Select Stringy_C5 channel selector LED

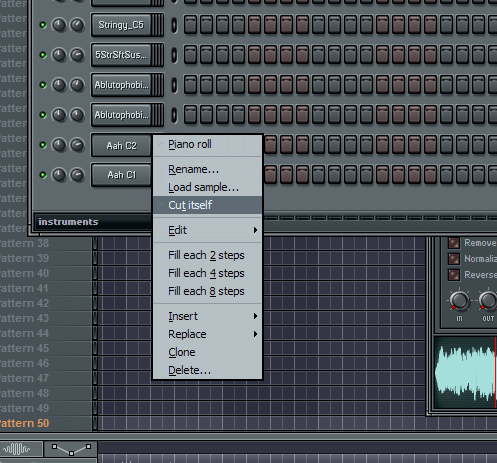(x=174, y=25)
